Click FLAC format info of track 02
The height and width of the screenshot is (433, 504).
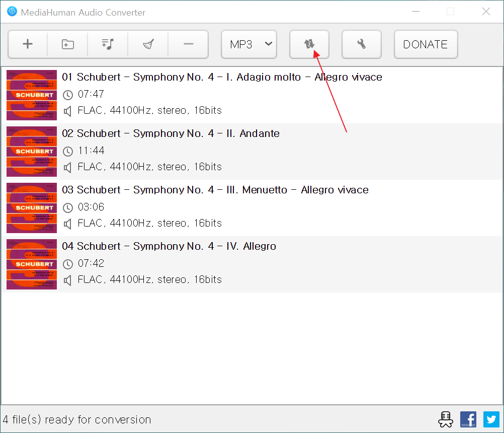pyautogui.click(x=150, y=167)
